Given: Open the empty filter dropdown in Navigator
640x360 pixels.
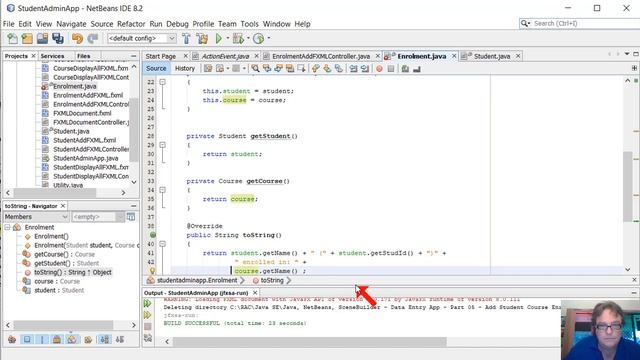Looking at the screenshot, I should pyautogui.click(x=97, y=217).
